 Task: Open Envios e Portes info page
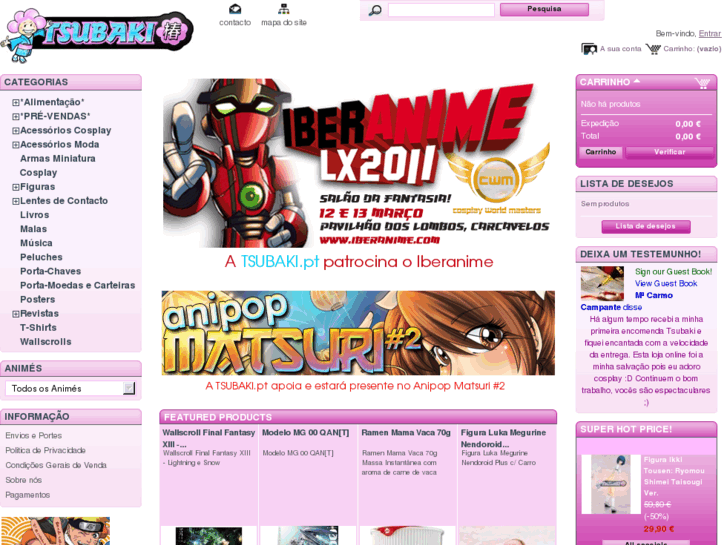coord(33,436)
